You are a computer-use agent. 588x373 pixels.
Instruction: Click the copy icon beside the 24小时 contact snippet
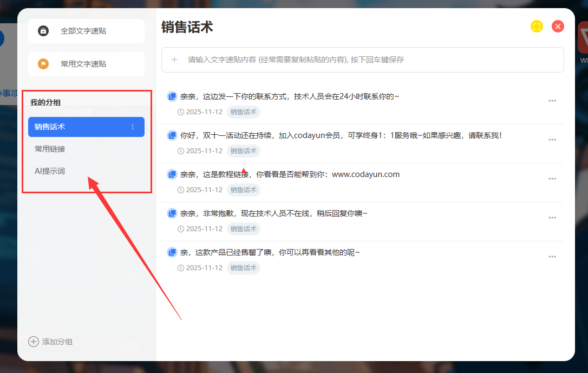[172, 96]
